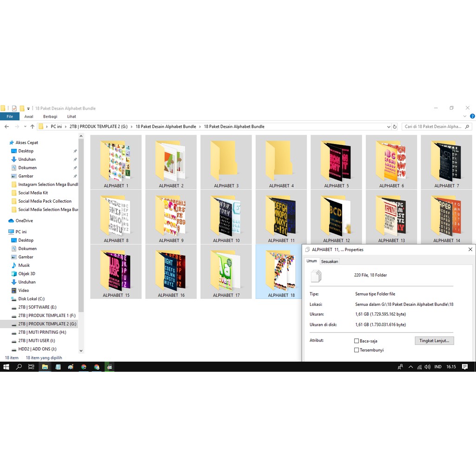Show hidden tray icons chevron
This screenshot has width=476, height=476.
[x=411, y=367]
